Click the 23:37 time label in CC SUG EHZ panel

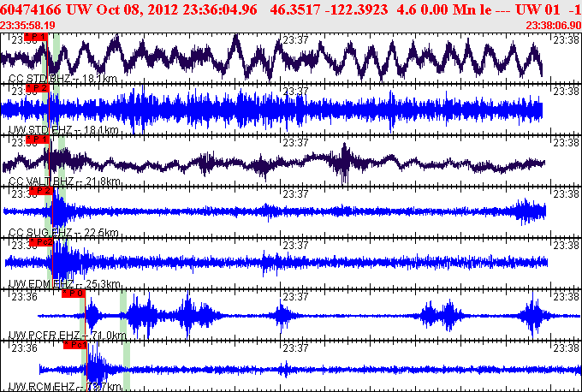295,193
